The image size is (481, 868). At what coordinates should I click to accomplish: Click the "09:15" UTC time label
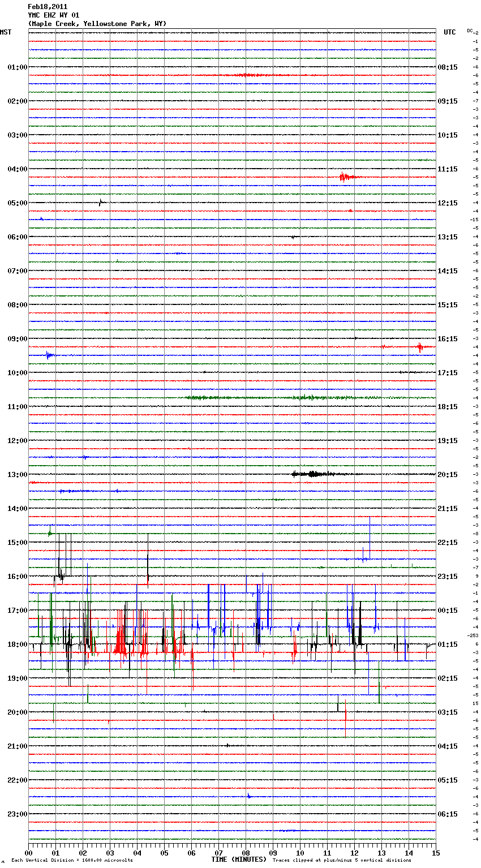point(448,101)
